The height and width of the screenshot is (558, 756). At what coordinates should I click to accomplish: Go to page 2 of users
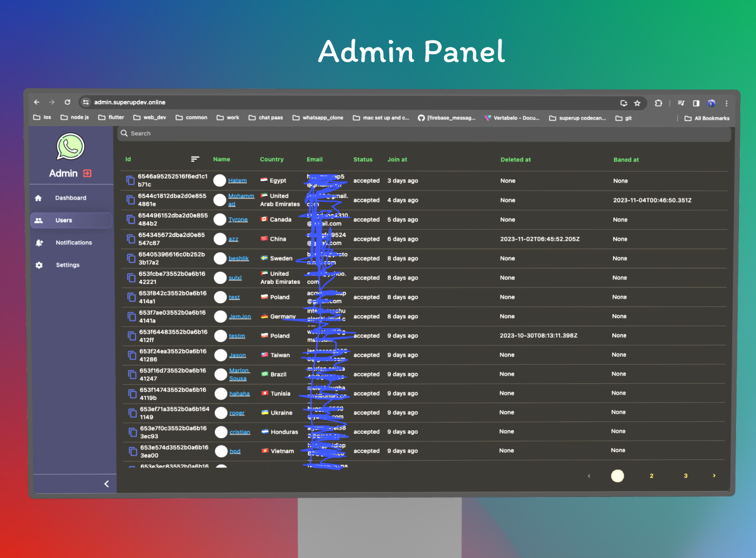651,475
